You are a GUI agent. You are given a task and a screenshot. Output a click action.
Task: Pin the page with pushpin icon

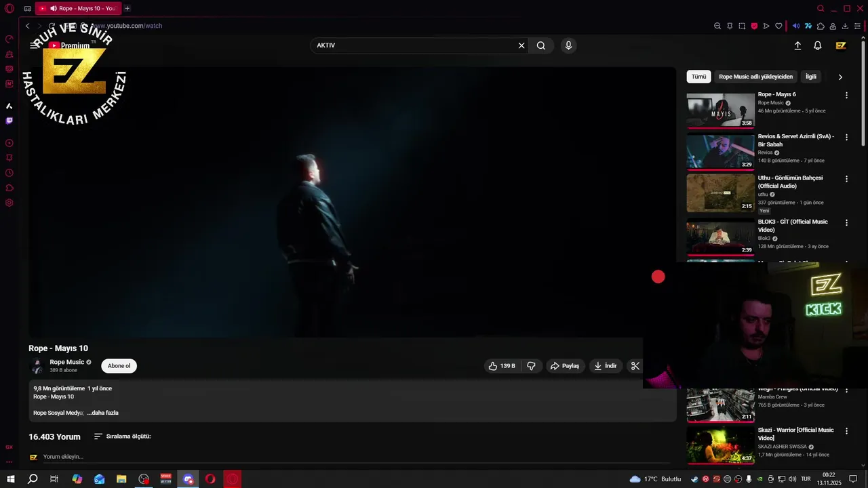(730, 26)
